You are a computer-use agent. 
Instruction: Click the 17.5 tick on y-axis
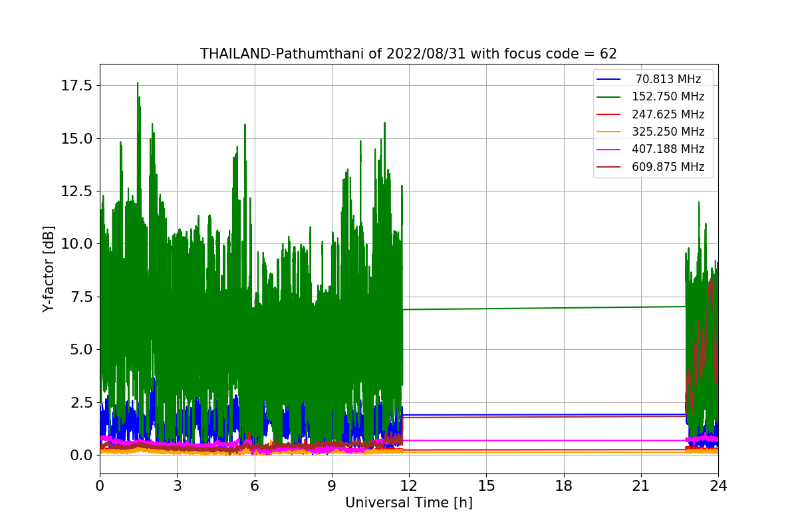click(78, 86)
